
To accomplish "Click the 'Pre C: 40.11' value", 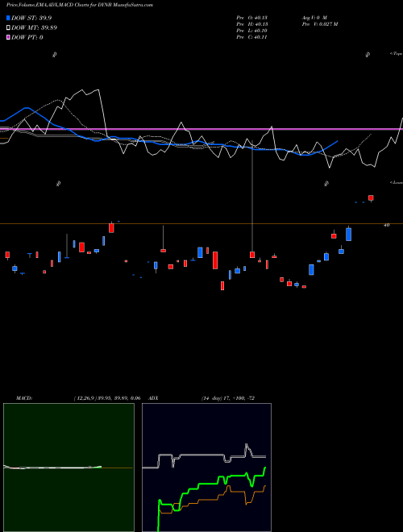I will tap(252, 37).
